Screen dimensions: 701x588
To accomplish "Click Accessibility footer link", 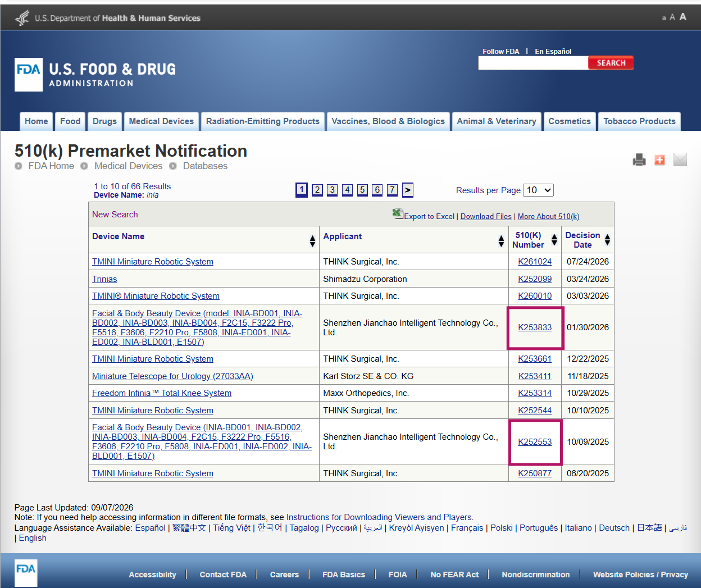I will [152, 575].
